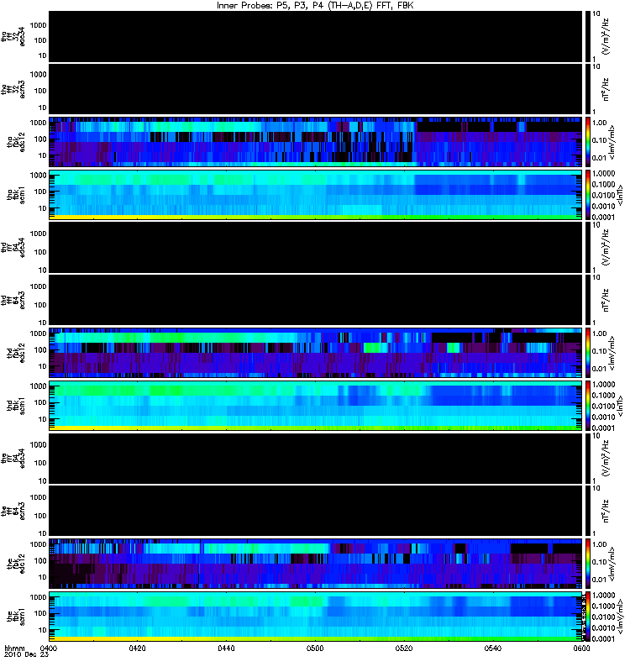The height and width of the screenshot is (672, 630).
Task: Click the rainbow color bar of thd fbk edc12
Action: (x=587, y=352)
